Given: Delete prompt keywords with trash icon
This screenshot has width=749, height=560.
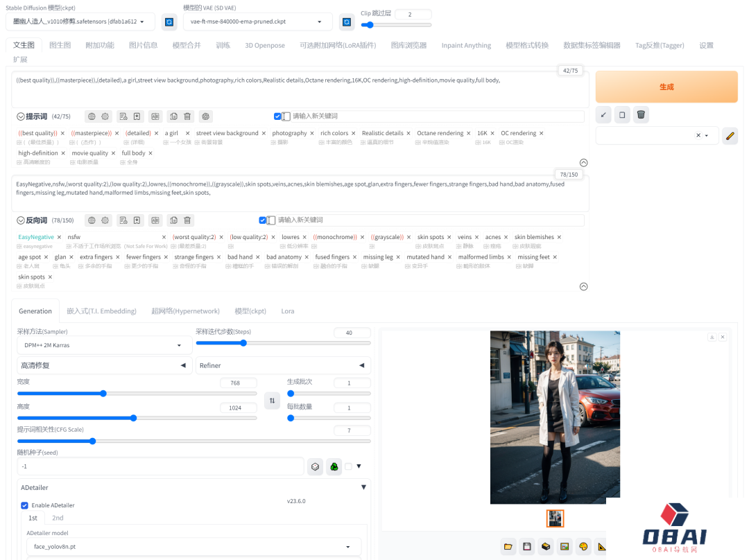Looking at the screenshot, I should tap(187, 116).
